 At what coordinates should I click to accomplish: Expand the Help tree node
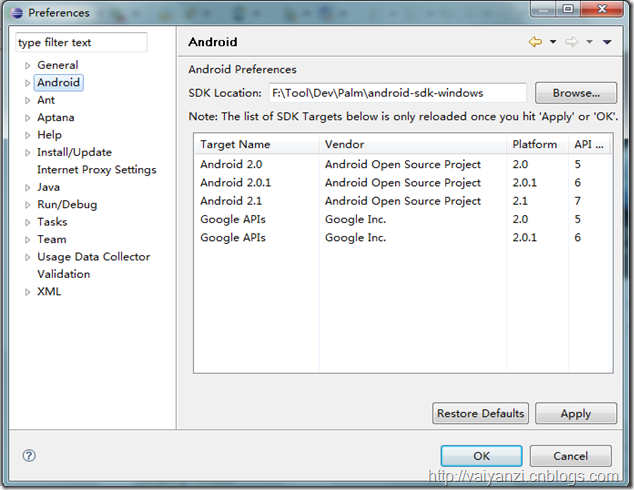27,135
